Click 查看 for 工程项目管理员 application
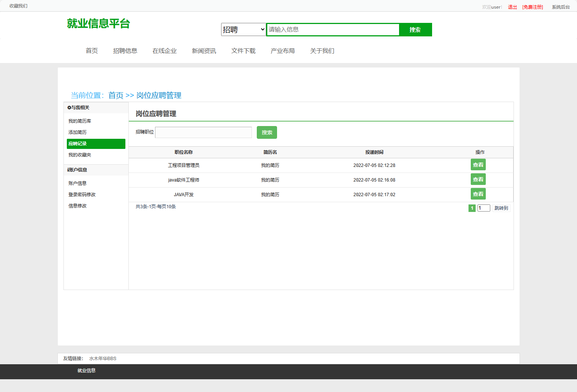Image resolution: width=577 pixels, height=392 pixels. [x=478, y=165]
